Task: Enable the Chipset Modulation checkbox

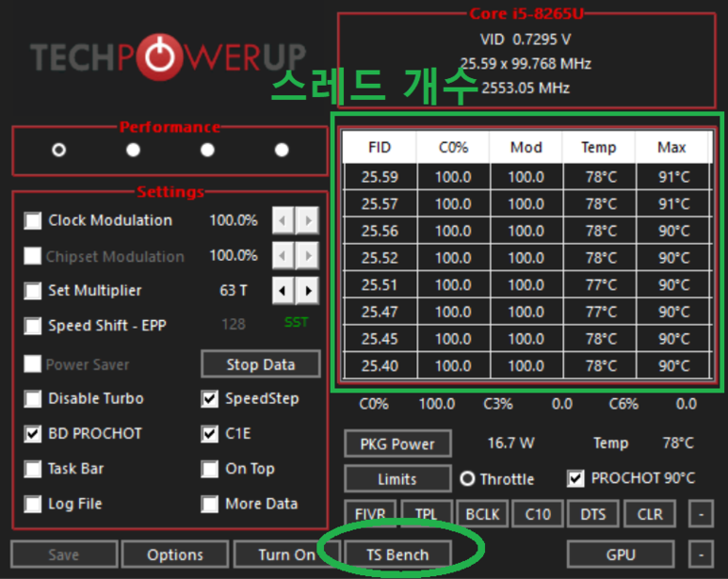Action: pos(33,256)
